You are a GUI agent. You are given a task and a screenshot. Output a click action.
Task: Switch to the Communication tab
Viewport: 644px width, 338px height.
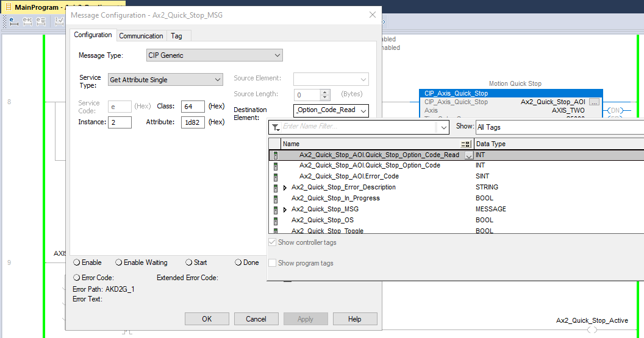pos(141,36)
